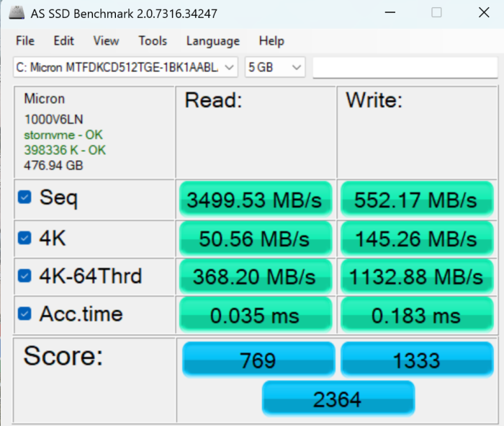The height and width of the screenshot is (426, 504).
Task: Click the Seq read result 3499.53 MB/s
Action: click(255, 200)
